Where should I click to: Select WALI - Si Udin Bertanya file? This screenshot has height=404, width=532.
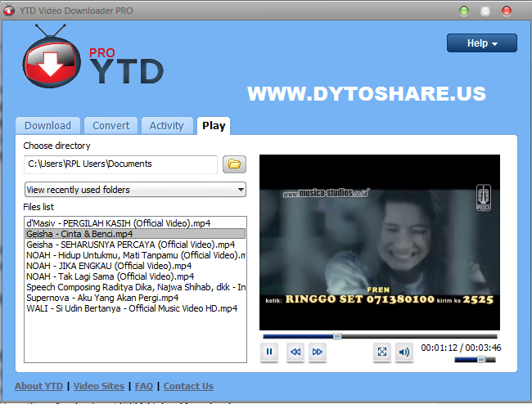point(135,308)
